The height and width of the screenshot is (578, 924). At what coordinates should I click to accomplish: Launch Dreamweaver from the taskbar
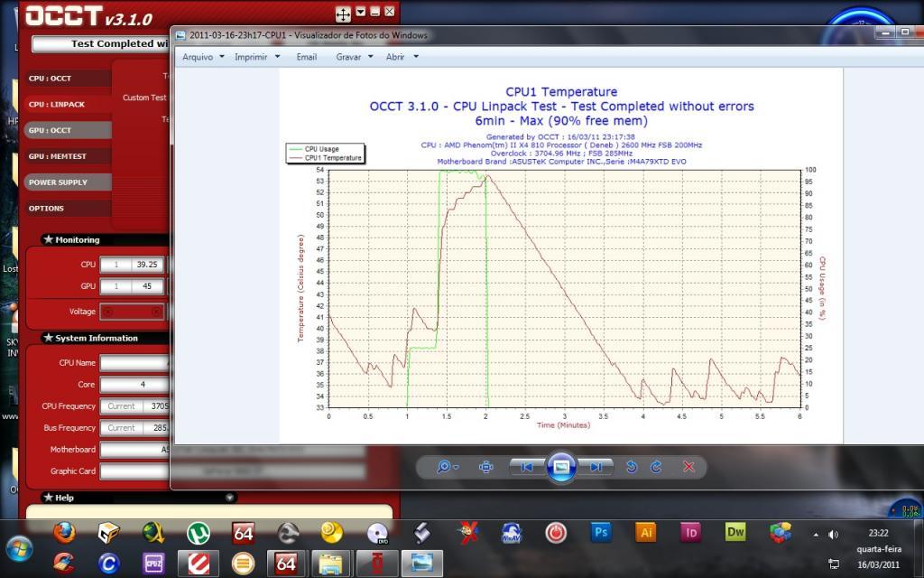735,533
